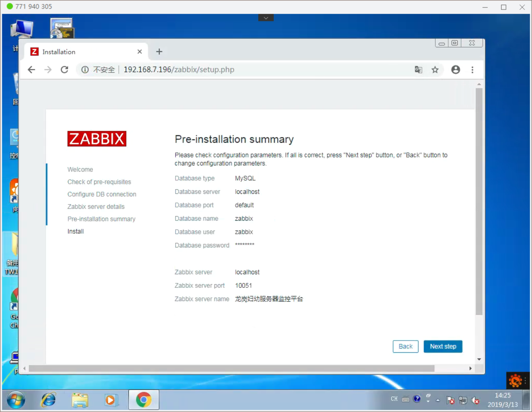532x412 pixels.
Task: Click the Zabbix server value localhost
Action: pos(247,272)
